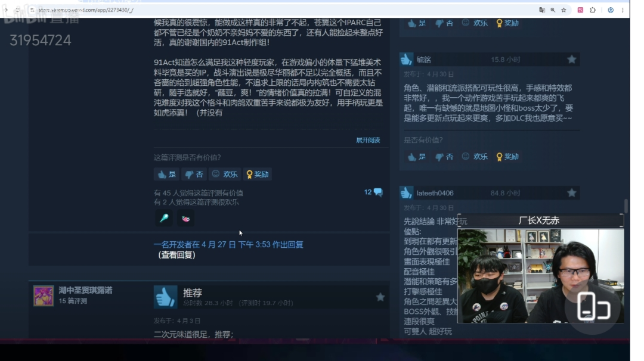Open the pink Bilibili extension icon
Image resolution: width=644 pixels, height=361 pixels.
pos(580,10)
